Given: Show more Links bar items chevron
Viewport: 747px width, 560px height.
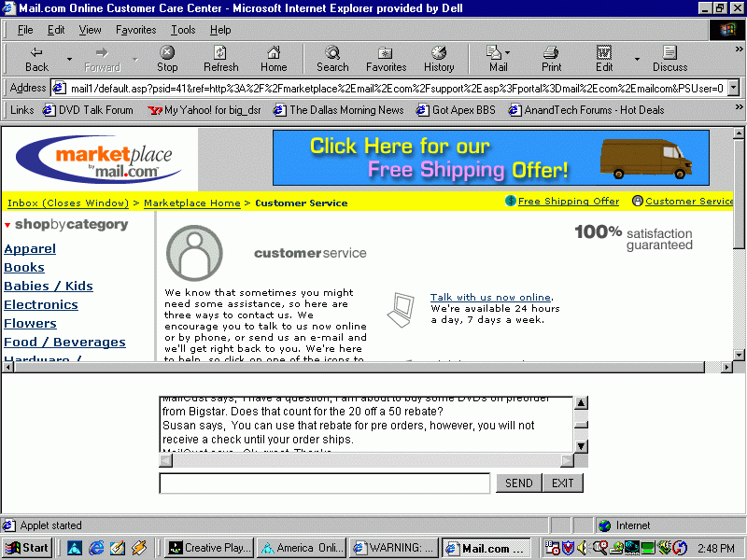Looking at the screenshot, I should click(x=739, y=106).
